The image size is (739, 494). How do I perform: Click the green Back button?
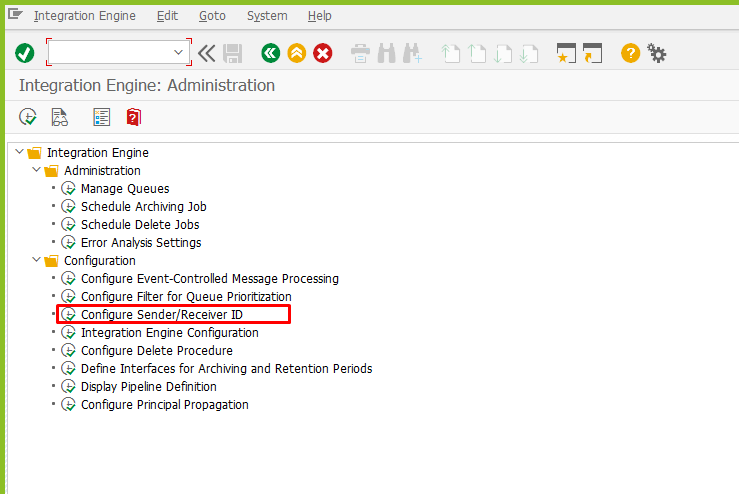pos(271,53)
